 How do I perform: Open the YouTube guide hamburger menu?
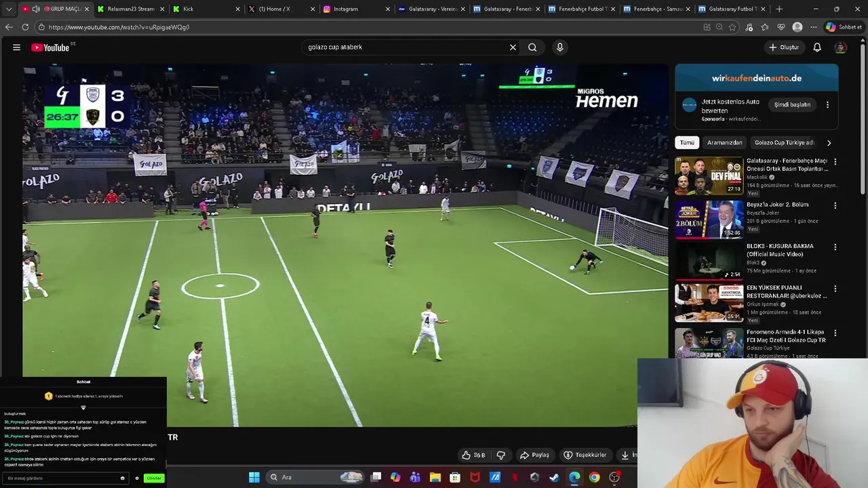[16, 47]
